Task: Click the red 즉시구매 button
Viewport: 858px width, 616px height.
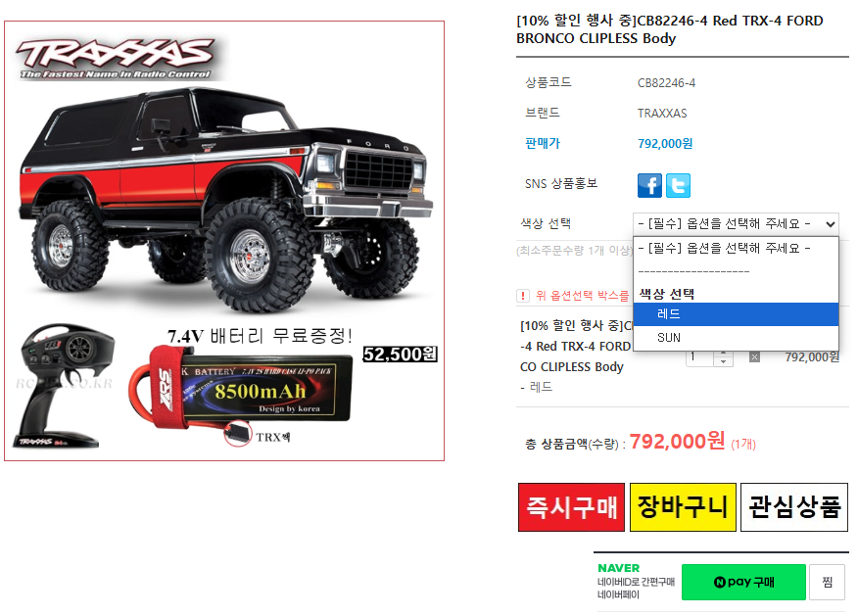Action: coord(571,507)
